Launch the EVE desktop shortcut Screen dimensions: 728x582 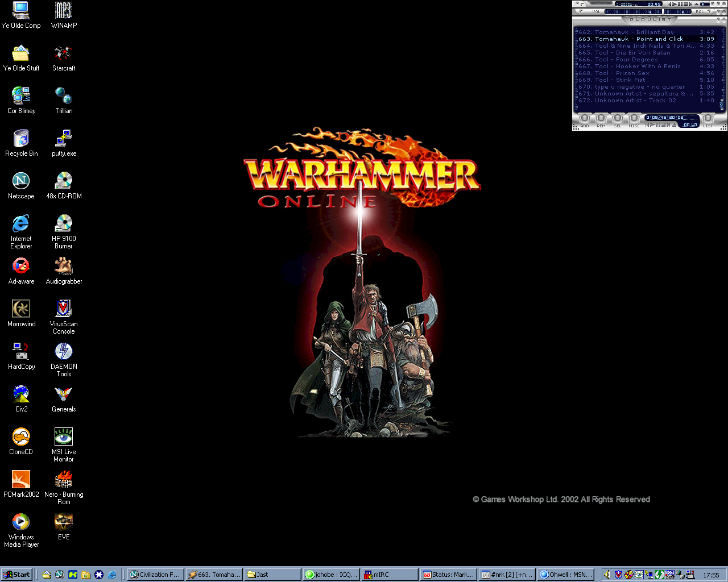click(x=64, y=527)
